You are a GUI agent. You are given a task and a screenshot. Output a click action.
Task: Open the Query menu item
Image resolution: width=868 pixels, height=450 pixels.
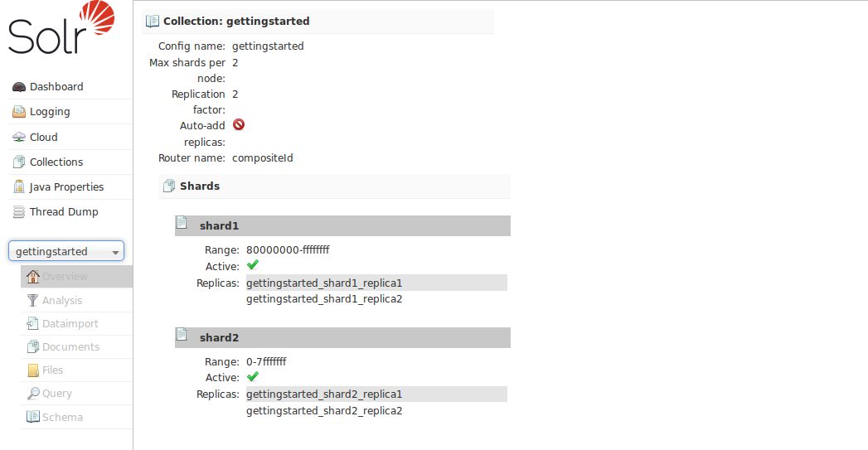click(56, 394)
